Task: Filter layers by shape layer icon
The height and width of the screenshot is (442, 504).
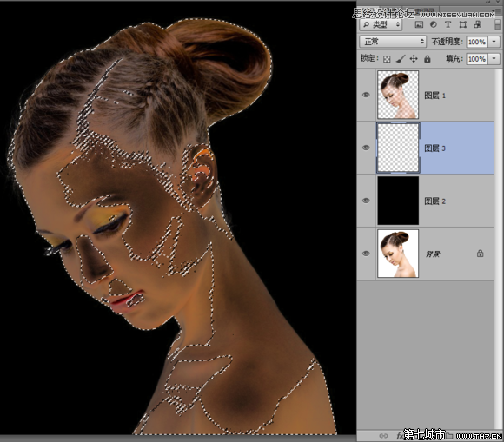Action: click(462, 24)
